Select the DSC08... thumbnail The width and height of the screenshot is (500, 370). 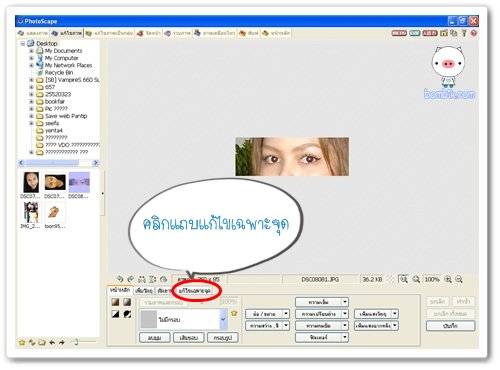coord(79,185)
